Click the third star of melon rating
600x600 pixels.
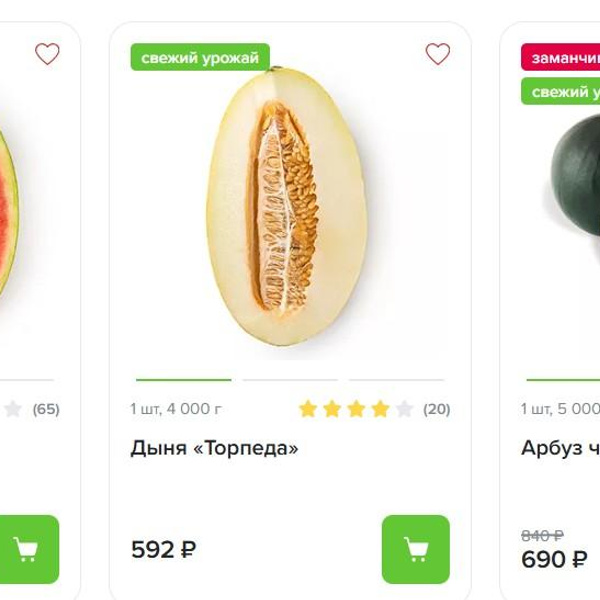pos(356,409)
